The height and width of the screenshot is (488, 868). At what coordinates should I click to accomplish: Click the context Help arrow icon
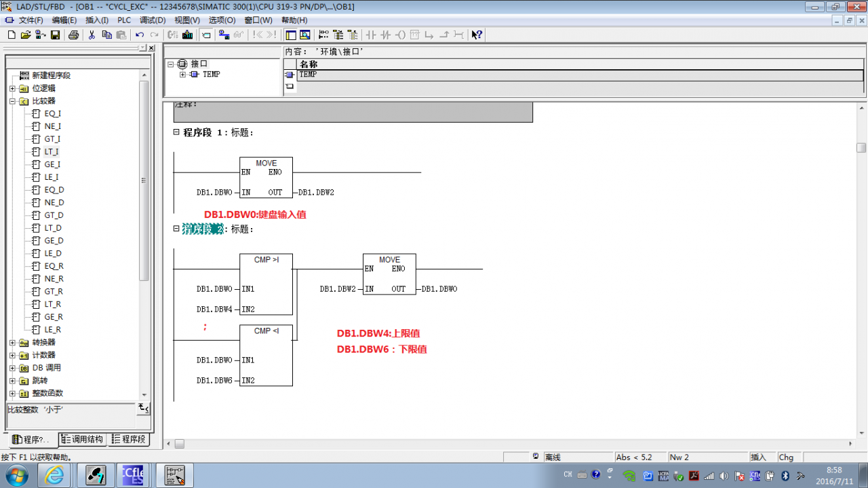point(477,35)
